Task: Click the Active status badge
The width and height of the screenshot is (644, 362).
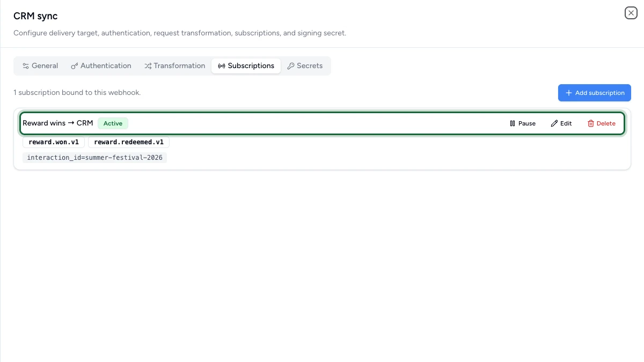Action: click(113, 123)
